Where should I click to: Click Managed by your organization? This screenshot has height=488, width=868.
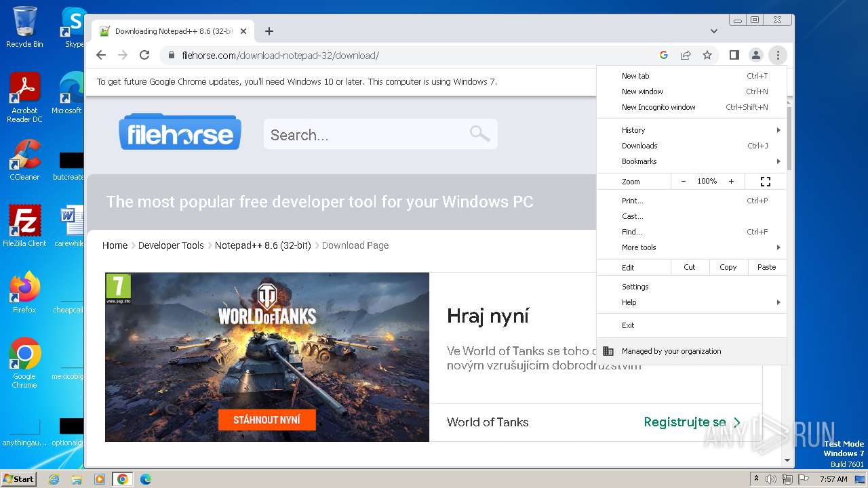coord(692,351)
